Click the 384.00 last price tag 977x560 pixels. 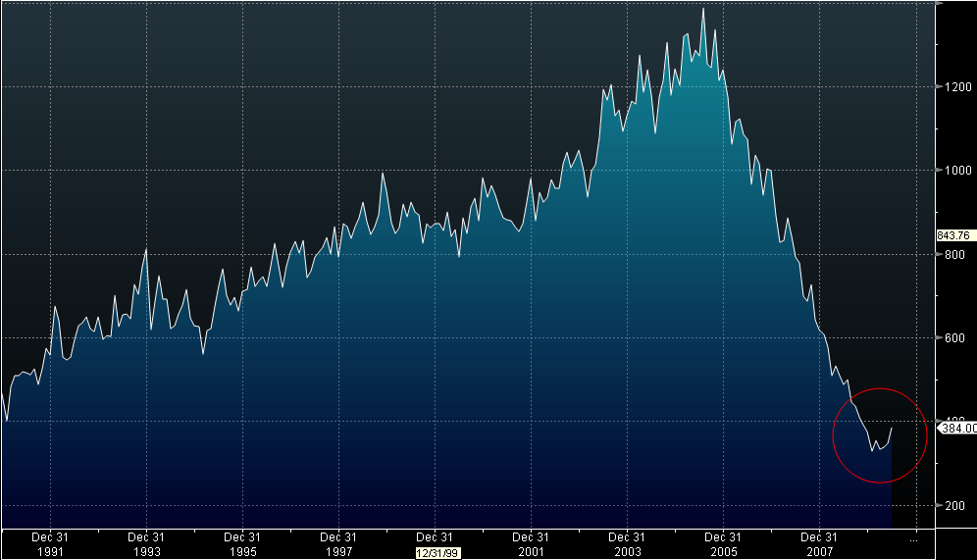958,428
